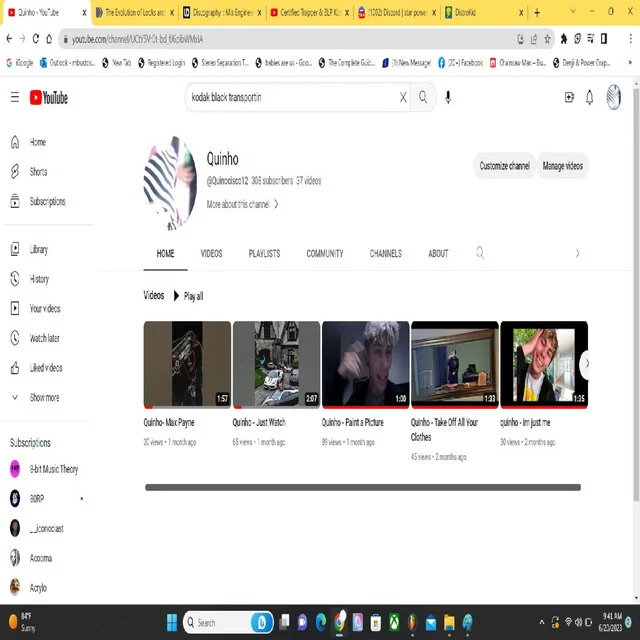
Task: Click video shelf next arrow
Action: click(x=586, y=363)
